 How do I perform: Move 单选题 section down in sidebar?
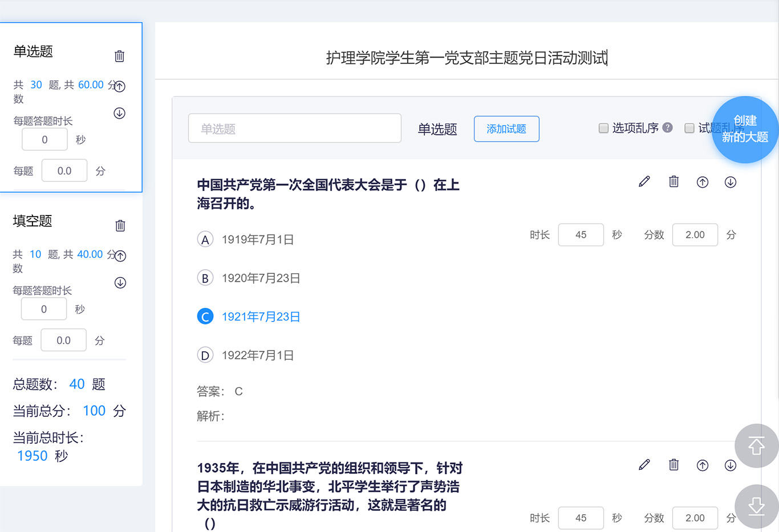(x=119, y=113)
